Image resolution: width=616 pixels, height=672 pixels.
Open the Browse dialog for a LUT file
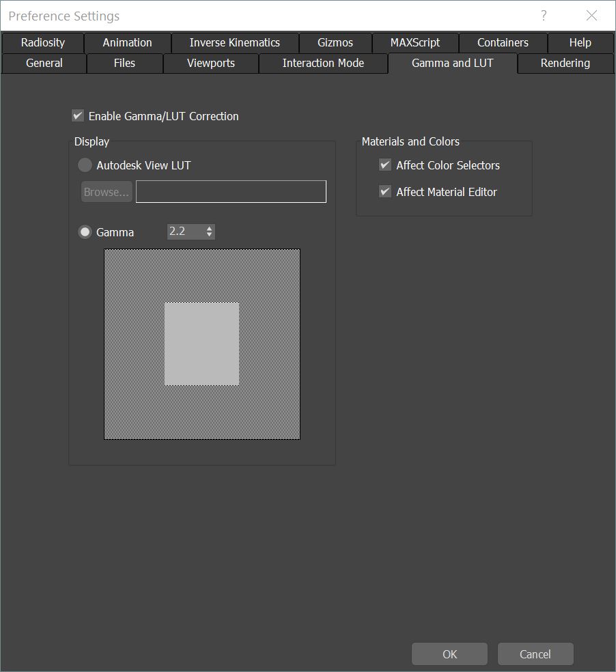[x=106, y=191]
